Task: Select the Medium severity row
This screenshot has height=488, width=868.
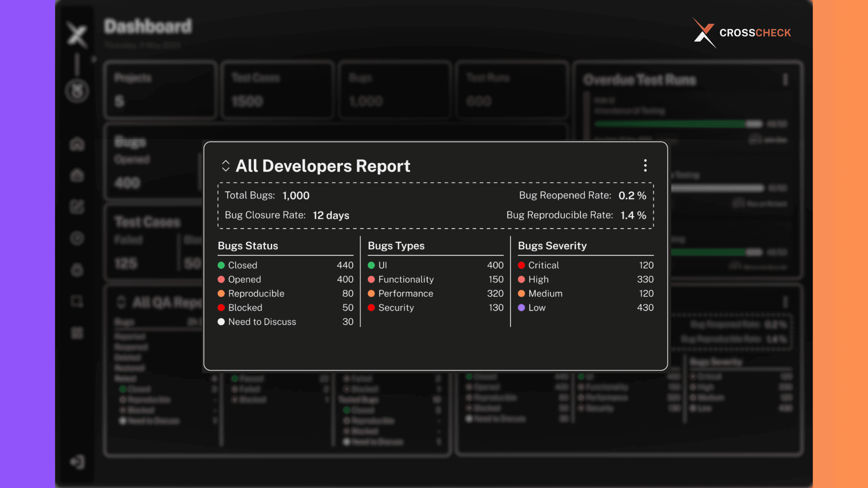Action: (586, 293)
